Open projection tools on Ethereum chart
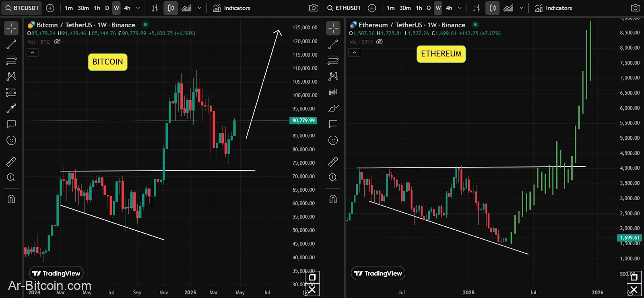This screenshot has height=298, width=644. (x=333, y=92)
